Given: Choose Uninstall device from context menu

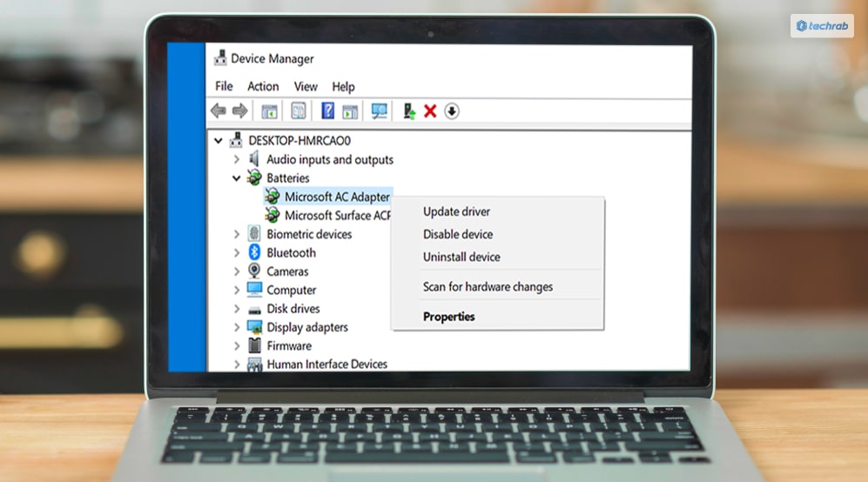Looking at the screenshot, I should click(x=461, y=257).
